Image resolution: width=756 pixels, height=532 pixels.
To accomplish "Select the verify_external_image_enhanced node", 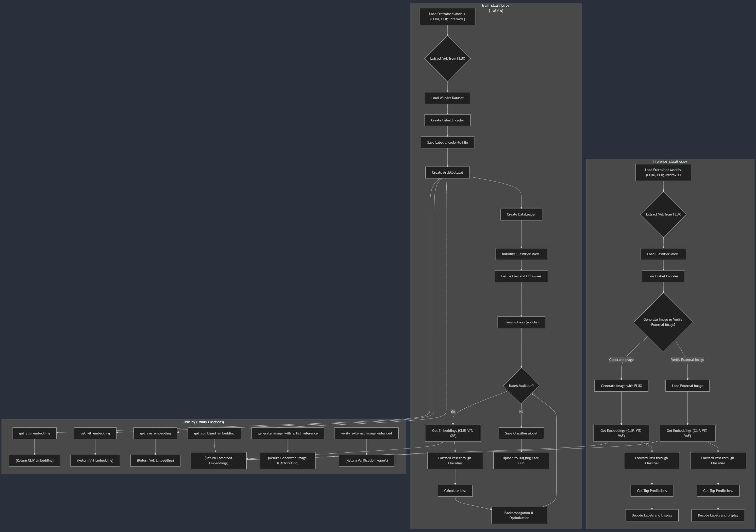I will click(x=366, y=433).
